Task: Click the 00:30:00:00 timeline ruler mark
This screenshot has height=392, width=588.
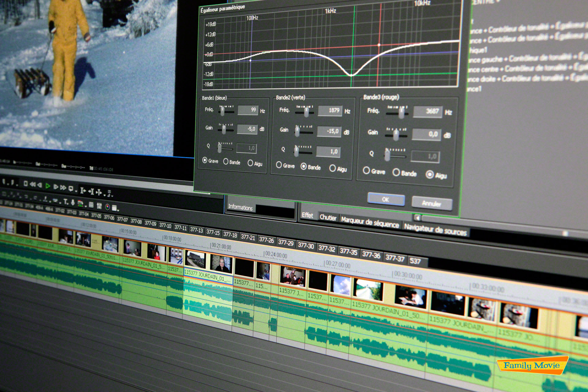Action: pos(408,275)
